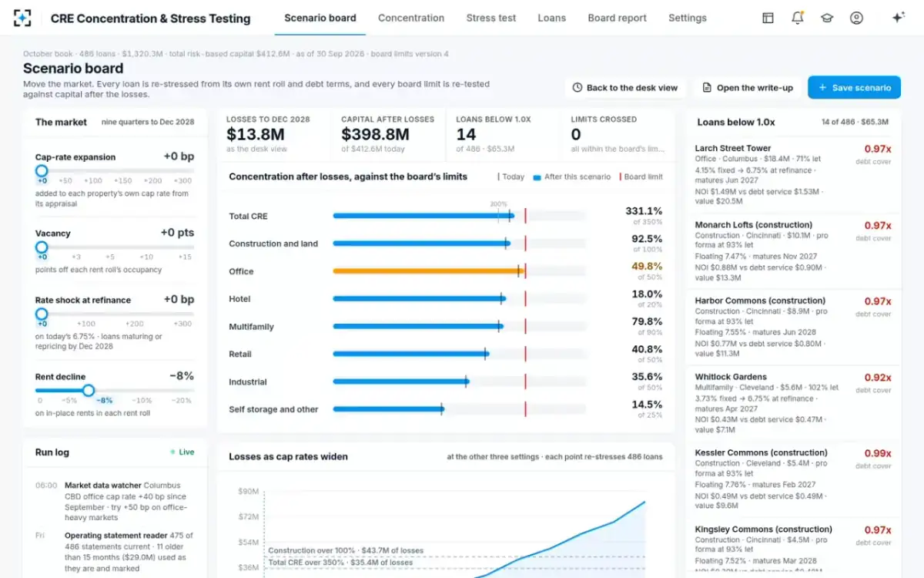Click the Live status indicator in Run log
This screenshot has height=578, width=924.
182,452
